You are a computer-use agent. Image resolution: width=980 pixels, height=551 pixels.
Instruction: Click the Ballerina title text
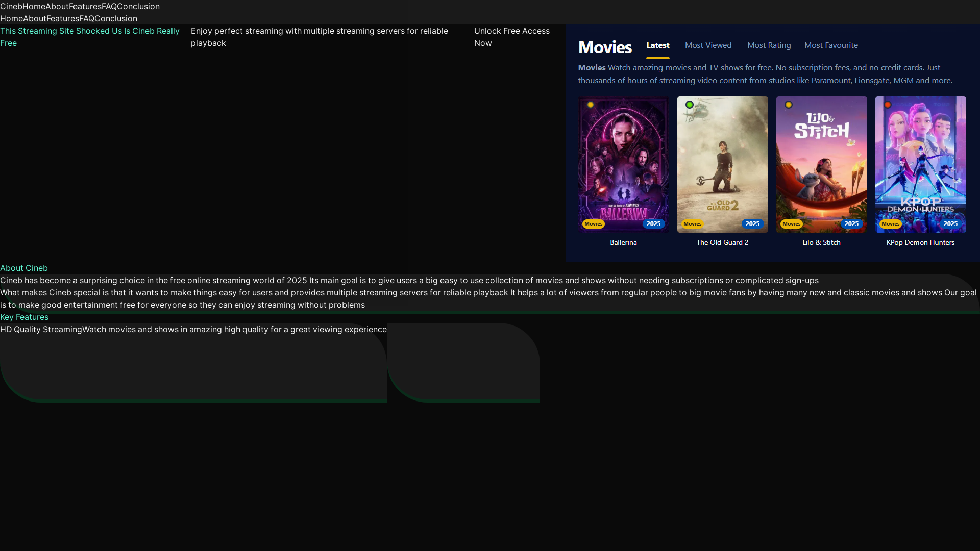pyautogui.click(x=623, y=242)
